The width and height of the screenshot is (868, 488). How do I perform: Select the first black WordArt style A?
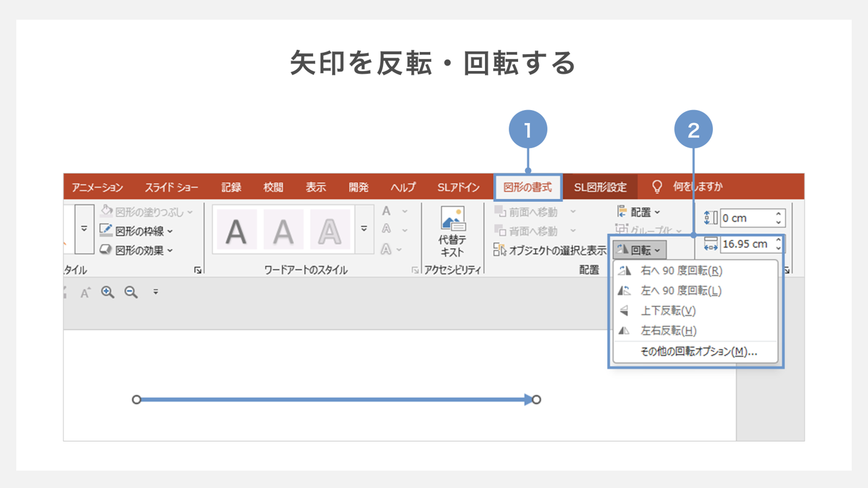point(236,230)
